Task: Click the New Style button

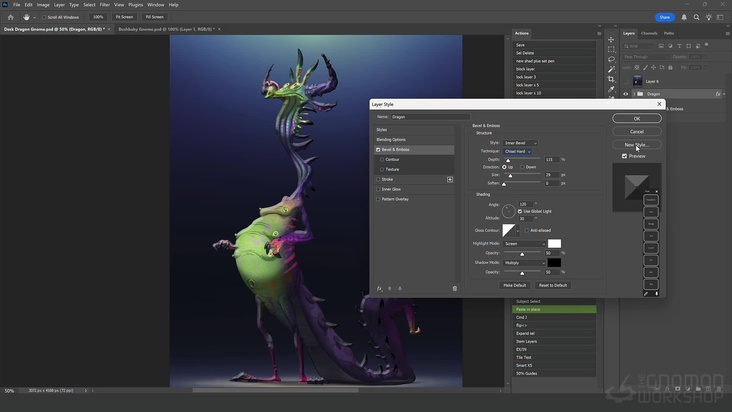Action: 637,145
